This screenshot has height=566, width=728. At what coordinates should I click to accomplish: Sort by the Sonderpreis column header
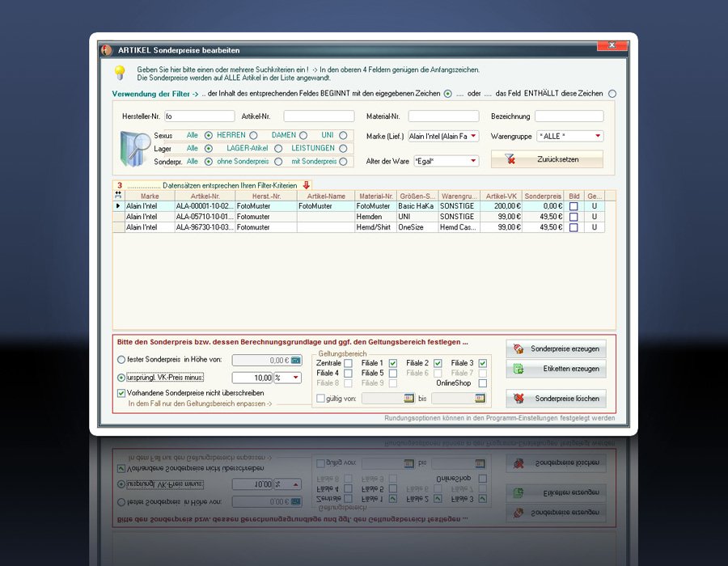pos(543,196)
